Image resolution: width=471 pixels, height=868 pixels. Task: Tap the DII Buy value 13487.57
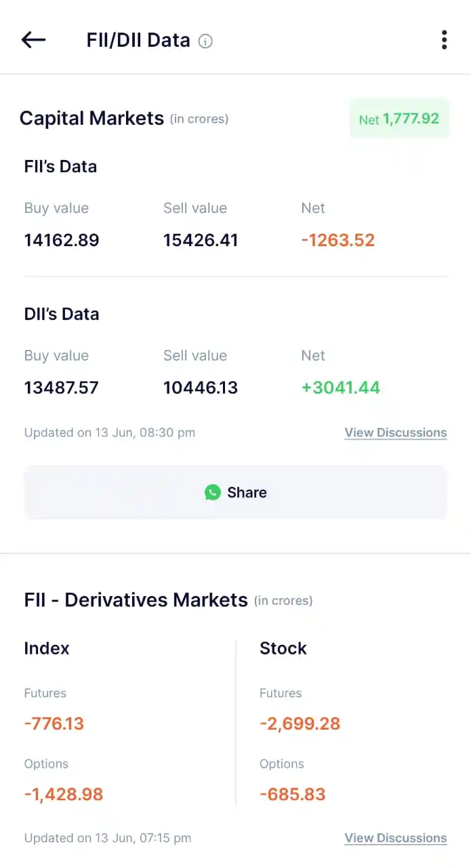pyautogui.click(x=62, y=388)
